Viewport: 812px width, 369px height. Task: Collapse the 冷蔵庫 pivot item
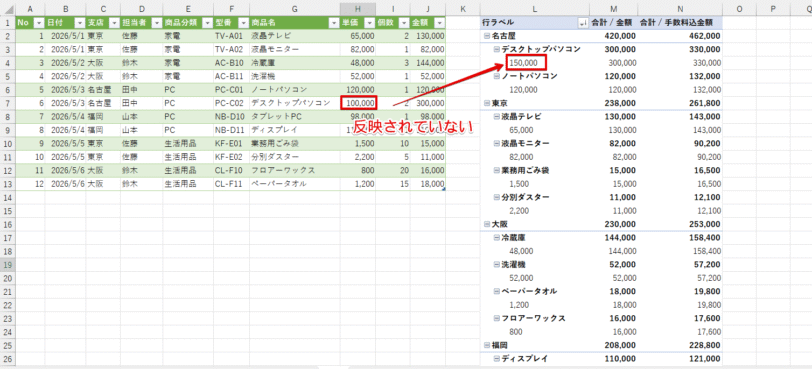(x=497, y=238)
